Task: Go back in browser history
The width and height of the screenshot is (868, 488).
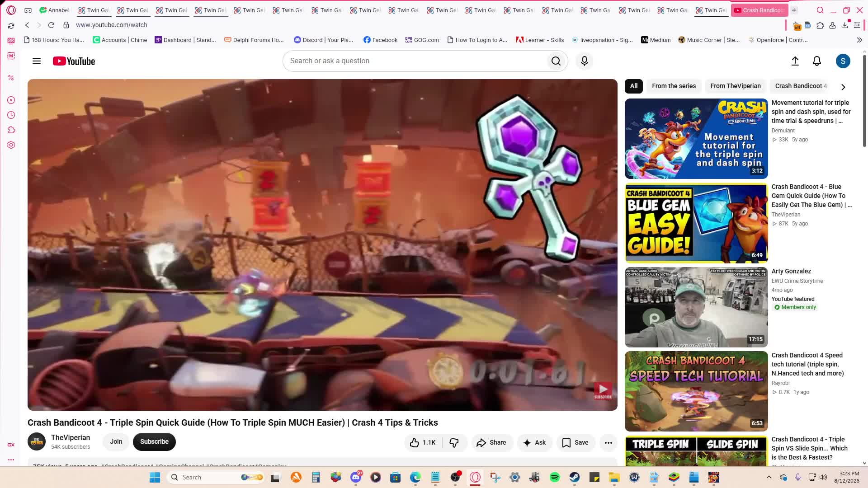Action: coord(27,25)
